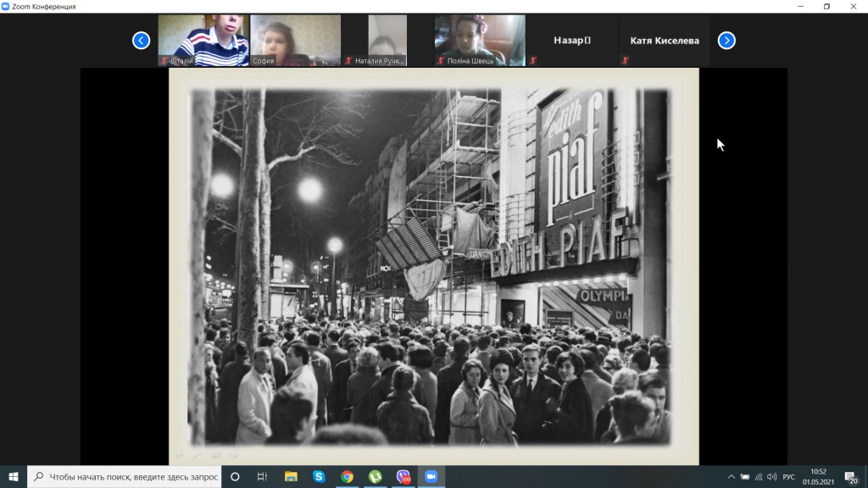Open uTorrent from the taskbar
The height and width of the screenshot is (488, 868).
coord(376,476)
